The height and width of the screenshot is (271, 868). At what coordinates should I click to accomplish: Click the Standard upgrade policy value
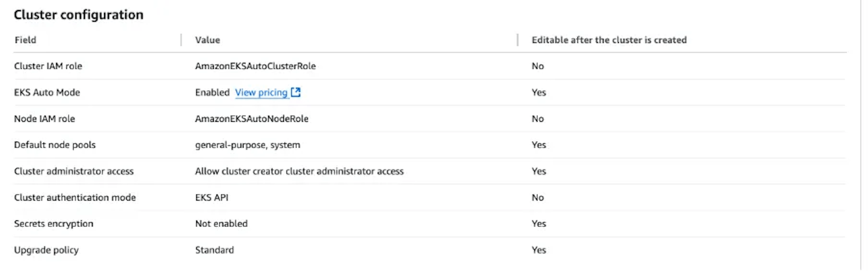coord(214,250)
